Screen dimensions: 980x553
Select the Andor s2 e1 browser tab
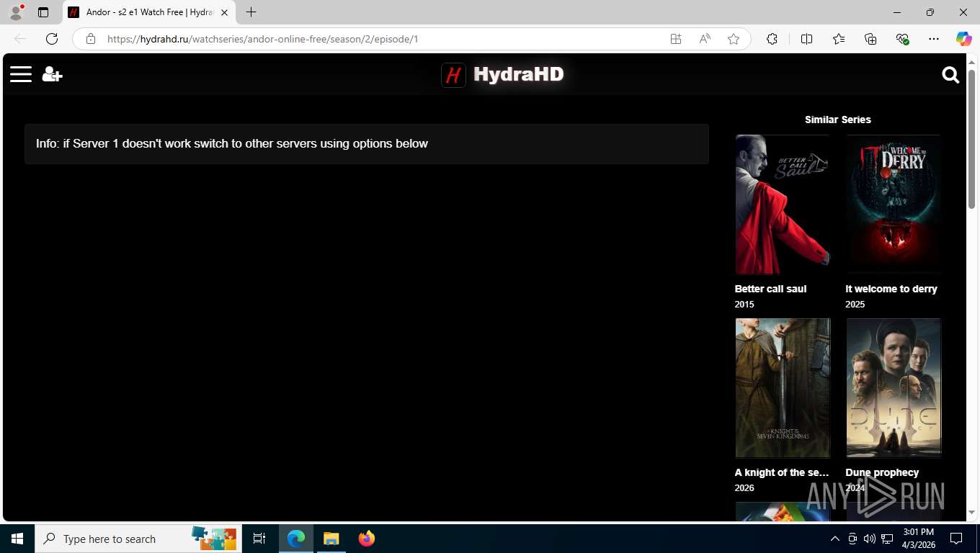coord(149,12)
